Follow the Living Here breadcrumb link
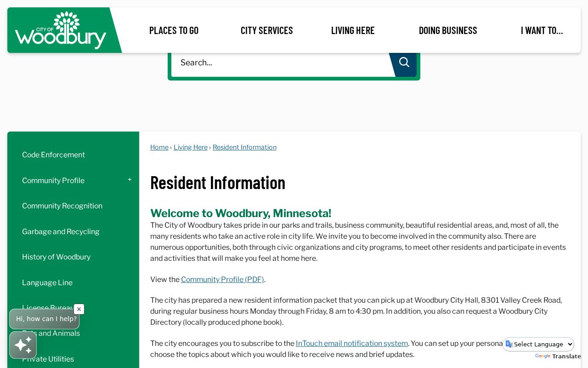 click(191, 147)
